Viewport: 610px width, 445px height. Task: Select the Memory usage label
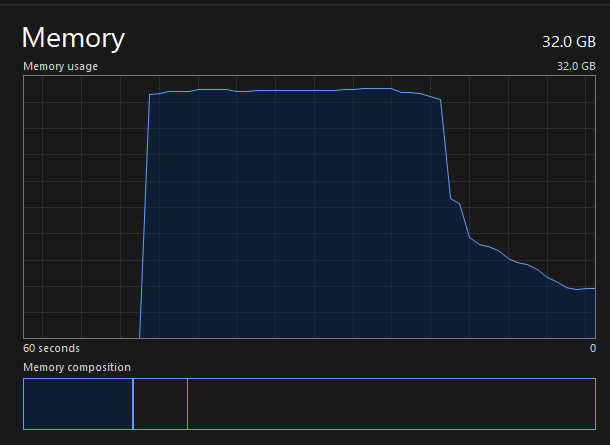coord(60,66)
